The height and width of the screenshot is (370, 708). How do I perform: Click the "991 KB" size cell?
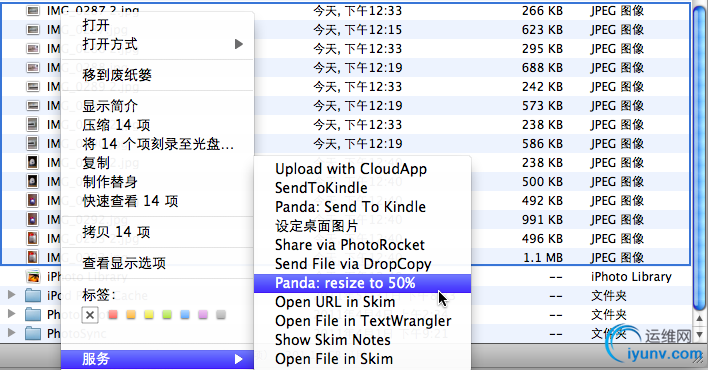(x=543, y=220)
